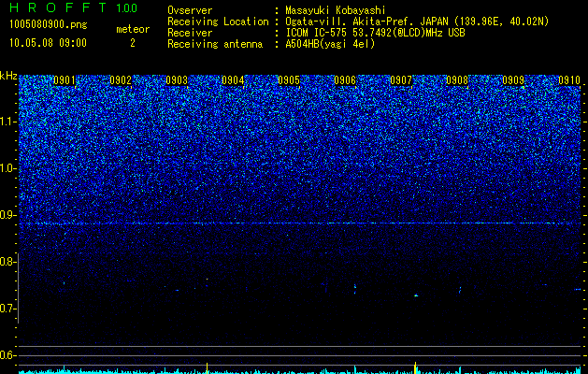Click the Receiving antenna label
The height and width of the screenshot is (374, 588).
tap(215, 44)
